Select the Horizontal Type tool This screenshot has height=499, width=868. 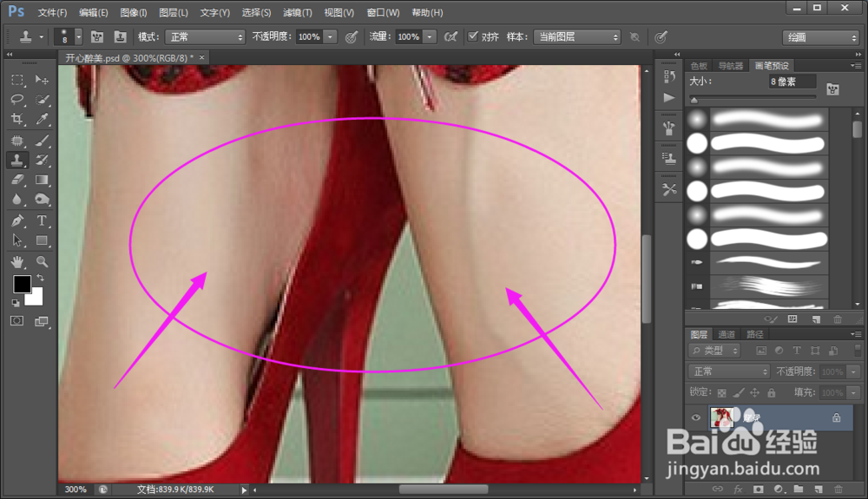pos(42,220)
